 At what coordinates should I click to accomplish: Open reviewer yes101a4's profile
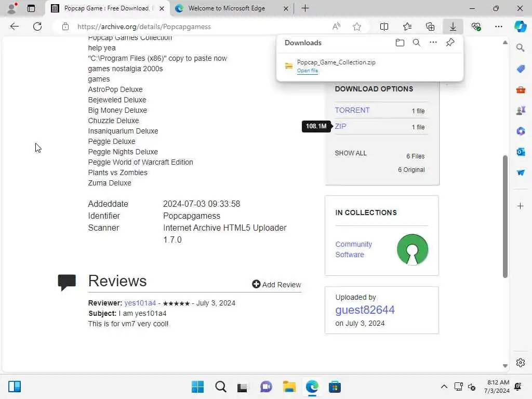tap(140, 303)
